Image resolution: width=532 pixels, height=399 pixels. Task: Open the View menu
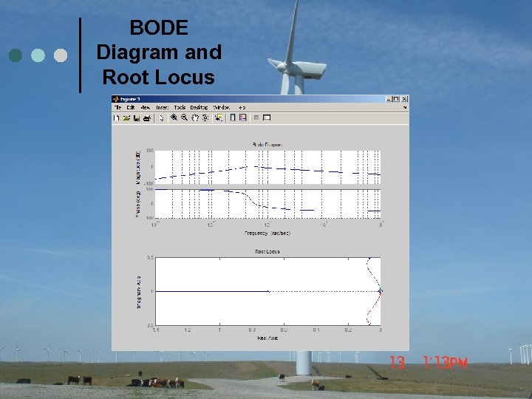tap(146, 107)
